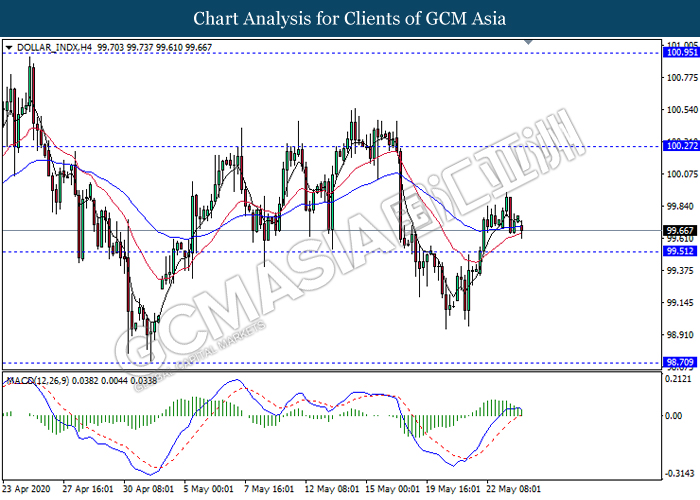This screenshot has width=700, height=500.
Task: Click the 5 May 00:01 time label
Action: click(x=209, y=489)
